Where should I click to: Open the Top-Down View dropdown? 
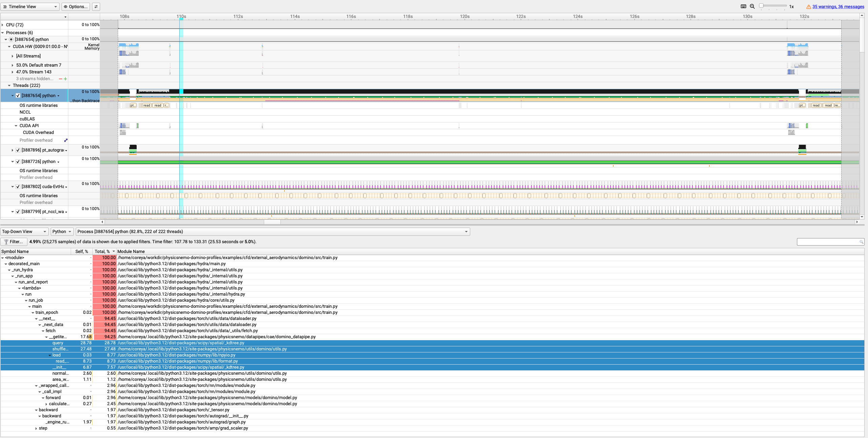[x=24, y=232]
